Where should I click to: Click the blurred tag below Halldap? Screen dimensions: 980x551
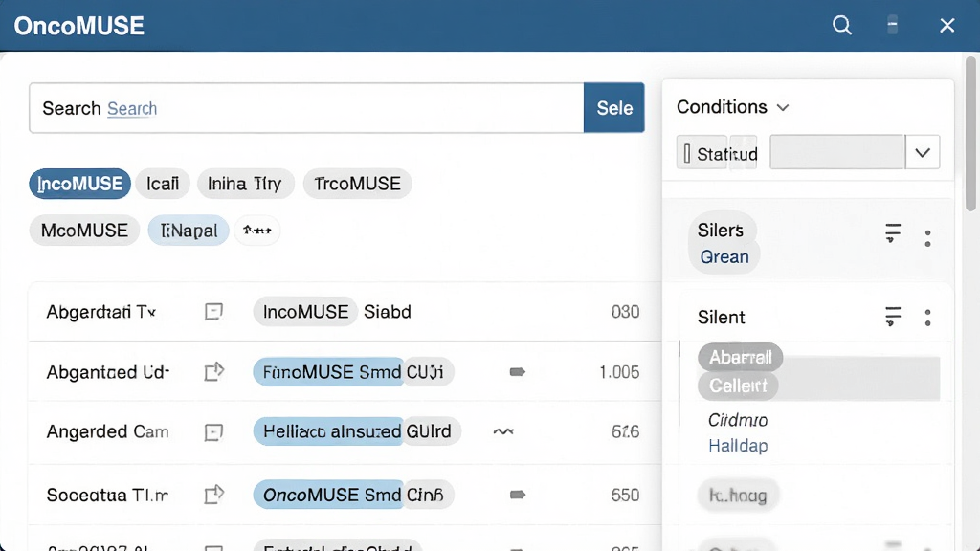pos(738,496)
